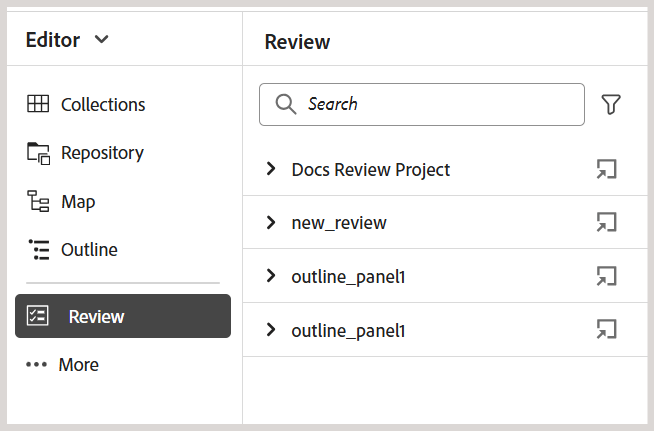Image resolution: width=654 pixels, height=431 pixels.
Task: Expand the bottom outline_panel1 chevron
Action: [271, 329]
